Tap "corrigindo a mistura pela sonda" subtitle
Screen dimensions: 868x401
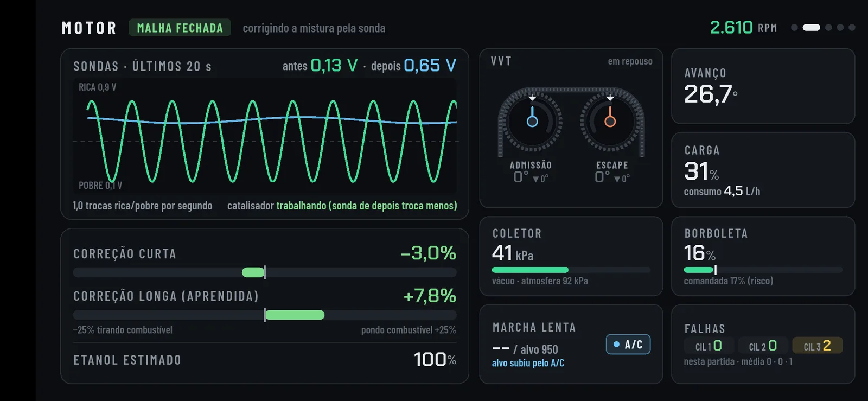pos(314,28)
